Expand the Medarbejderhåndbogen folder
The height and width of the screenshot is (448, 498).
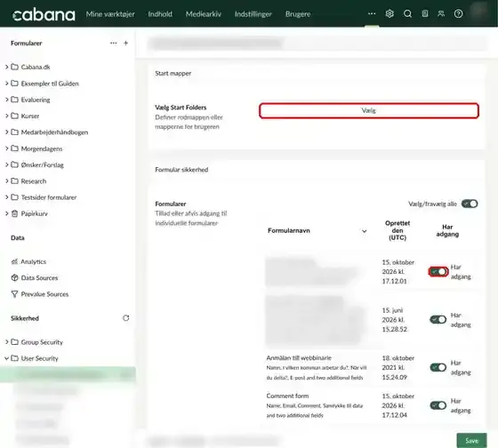pyautogui.click(x=7, y=132)
